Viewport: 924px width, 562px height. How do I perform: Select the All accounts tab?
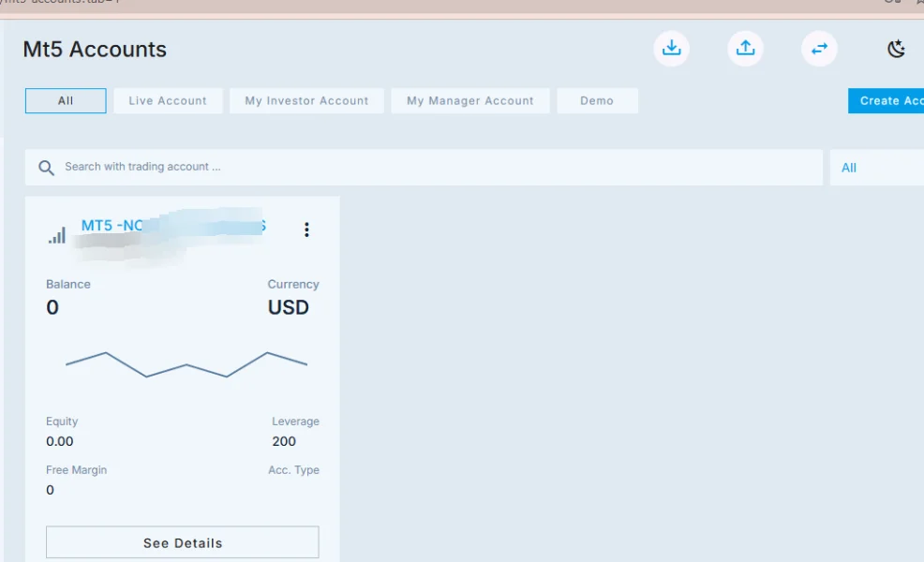pos(66,101)
